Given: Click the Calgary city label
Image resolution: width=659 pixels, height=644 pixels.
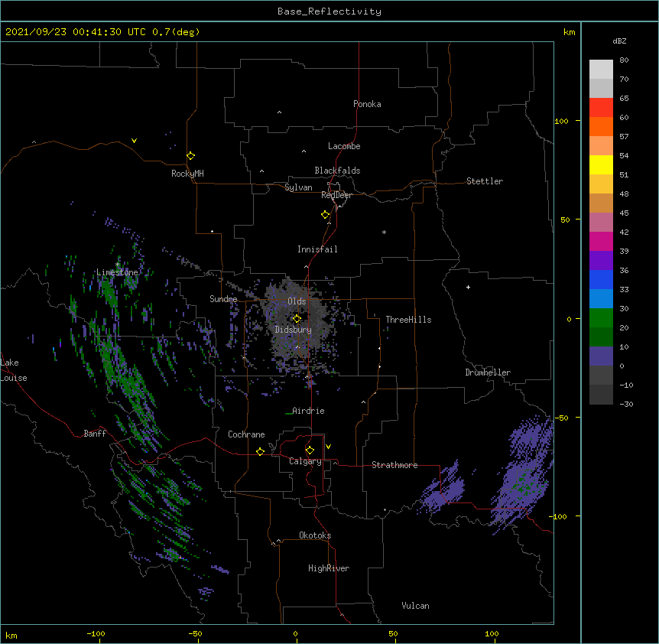Looking at the screenshot, I should (305, 461).
